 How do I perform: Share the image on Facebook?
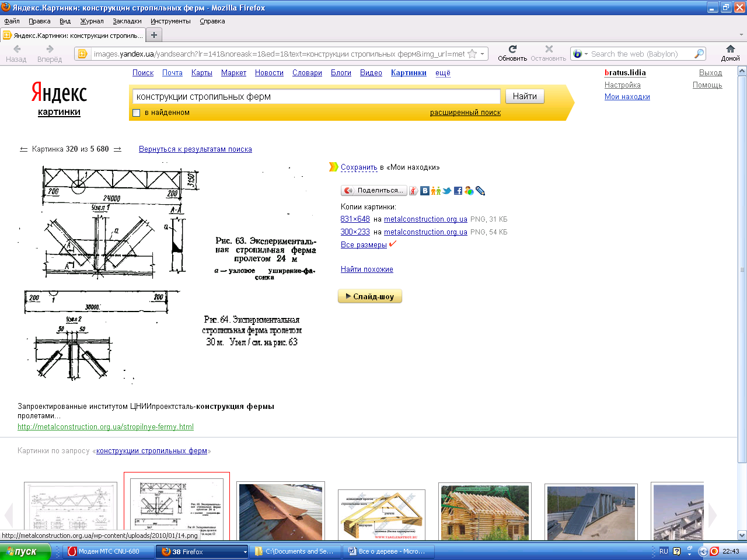tap(458, 191)
